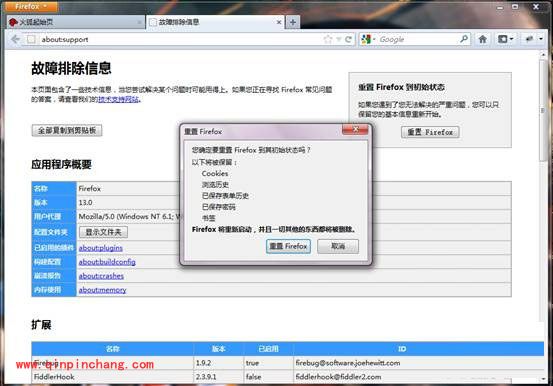Screen dimensions: 553x386
Task: Select Firefox version value 13.0
Action: pyautogui.click(x=86, y=203)
